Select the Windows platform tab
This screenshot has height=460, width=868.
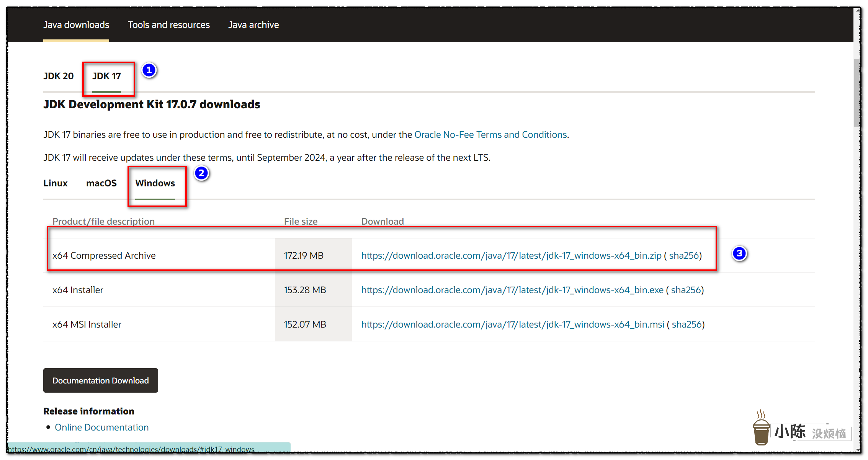click(x=155, y=183)
